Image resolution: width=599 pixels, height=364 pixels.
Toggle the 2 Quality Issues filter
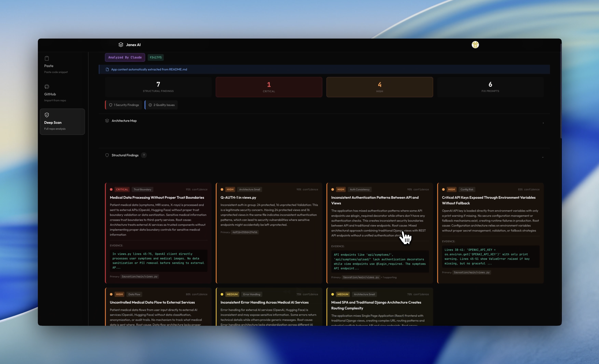[x=161, y=105]
